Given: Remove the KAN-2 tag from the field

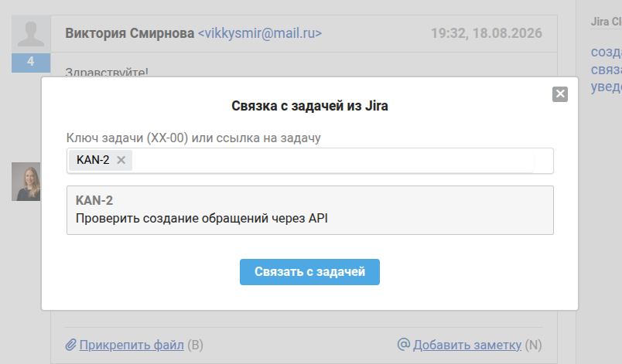Looking at the screenshot, I should tap(121, 160).
